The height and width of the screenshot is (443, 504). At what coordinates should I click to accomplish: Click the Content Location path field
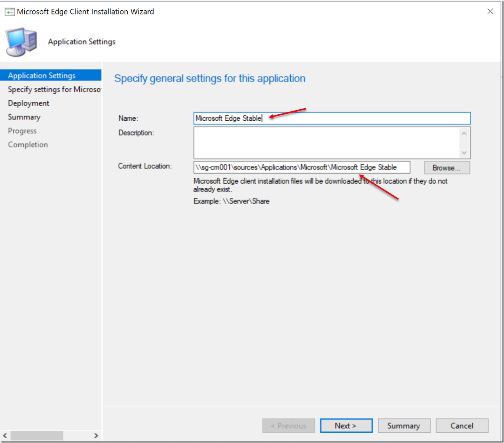coord(301,167)
